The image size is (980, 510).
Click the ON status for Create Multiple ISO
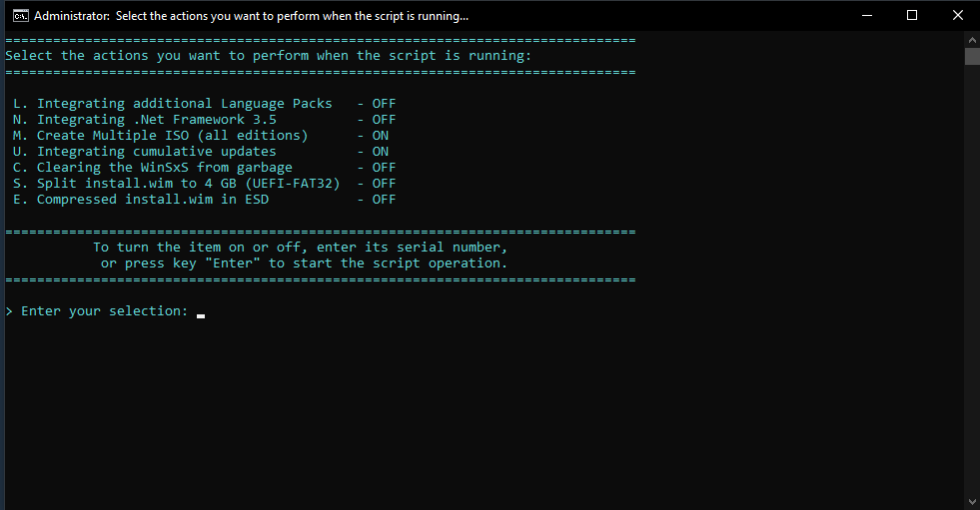(x=380, y=136)
